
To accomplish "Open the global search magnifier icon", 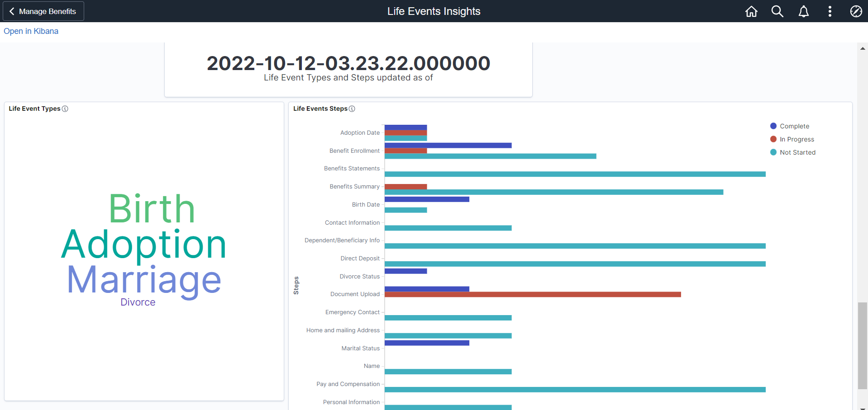I will click(777, 11).
